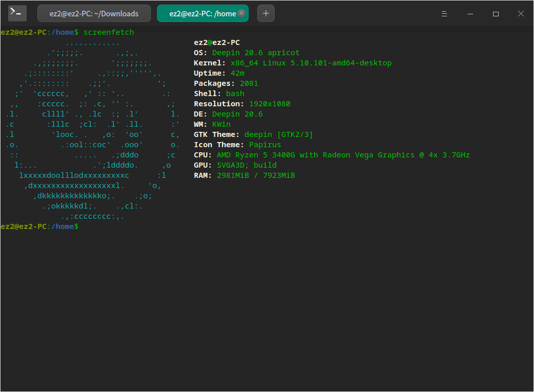Switch to the ~/Downloads tab
Image resolution: width=534 pixels, height=392 pixels.
pyautogui.click(x=93, y=13)
